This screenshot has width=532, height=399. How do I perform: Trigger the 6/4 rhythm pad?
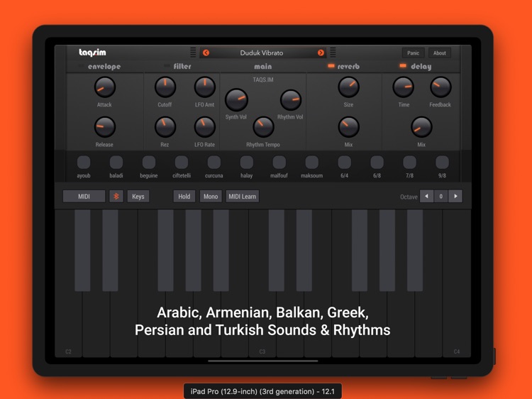tap(344, 163)
